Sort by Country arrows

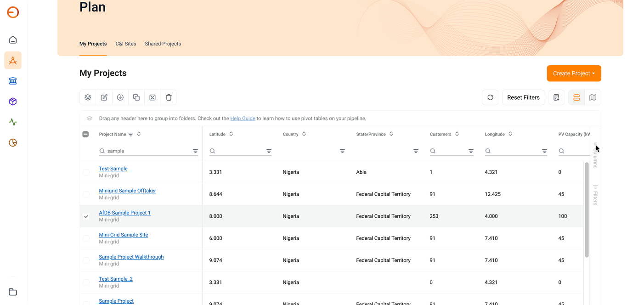point(304,134)
